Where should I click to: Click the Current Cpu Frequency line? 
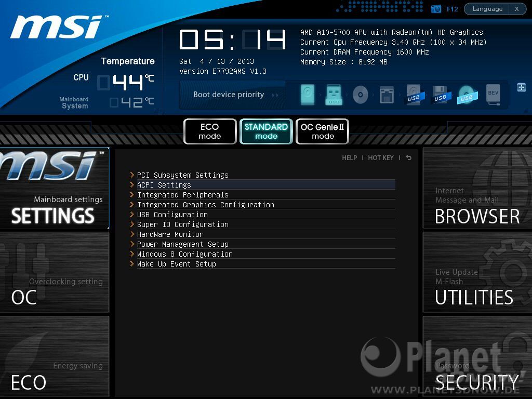coord(393,42)
